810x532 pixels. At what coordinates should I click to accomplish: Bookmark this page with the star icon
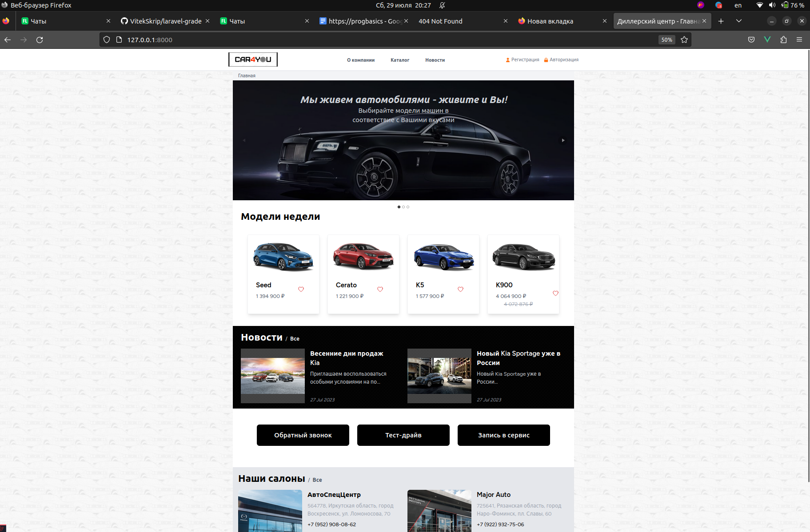(x=684, y=40)
